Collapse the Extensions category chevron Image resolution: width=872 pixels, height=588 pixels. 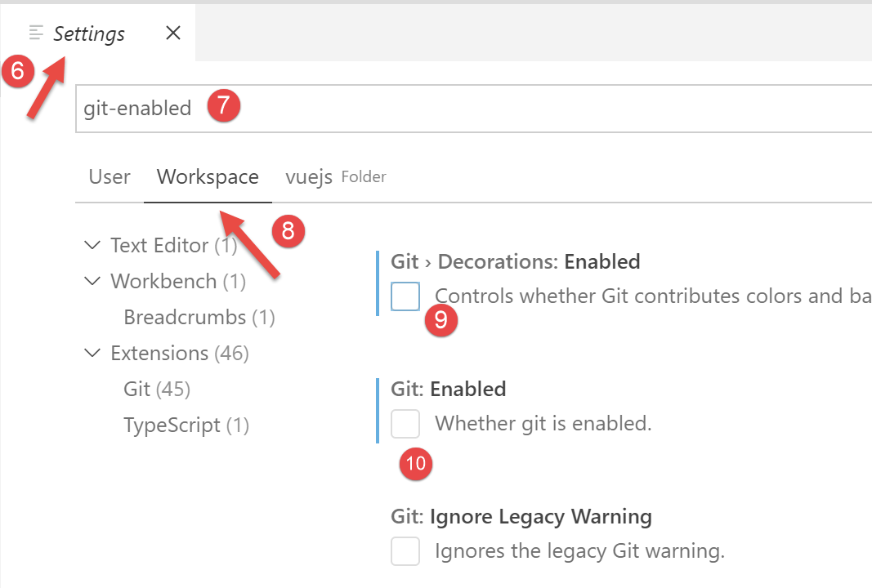pos(92,353)
